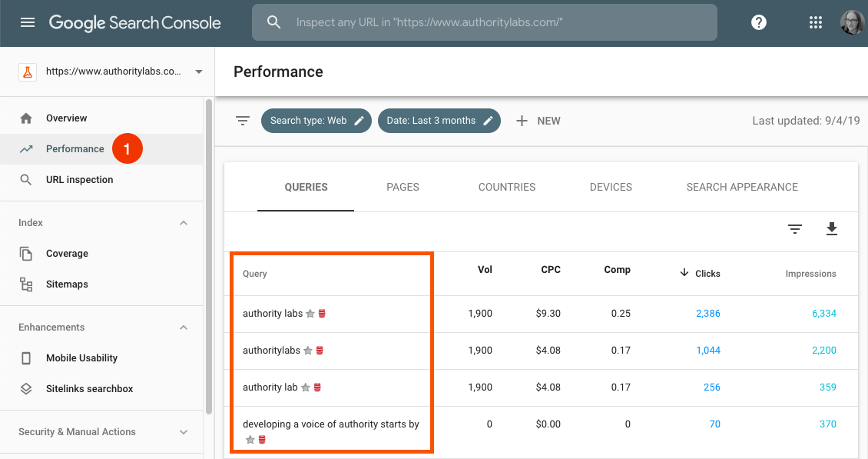This screenshot has height=459, width=868.
Task: Click the Impressions column header
Action: click(x=810, y=274)
